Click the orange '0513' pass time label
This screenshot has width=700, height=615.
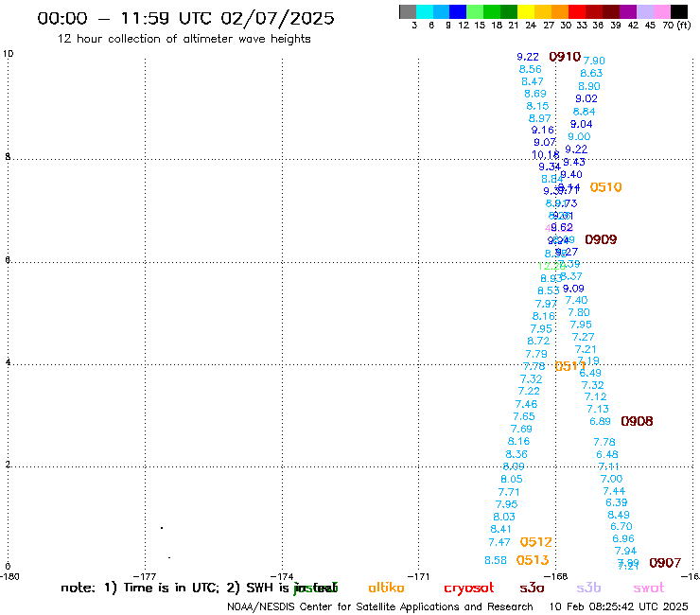pos(533,560)
